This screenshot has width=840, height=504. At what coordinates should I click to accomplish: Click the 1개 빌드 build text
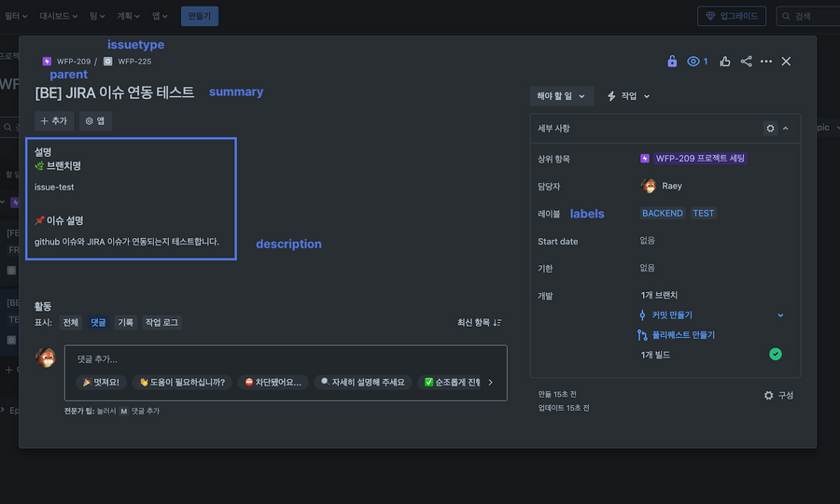pos(655,355)
